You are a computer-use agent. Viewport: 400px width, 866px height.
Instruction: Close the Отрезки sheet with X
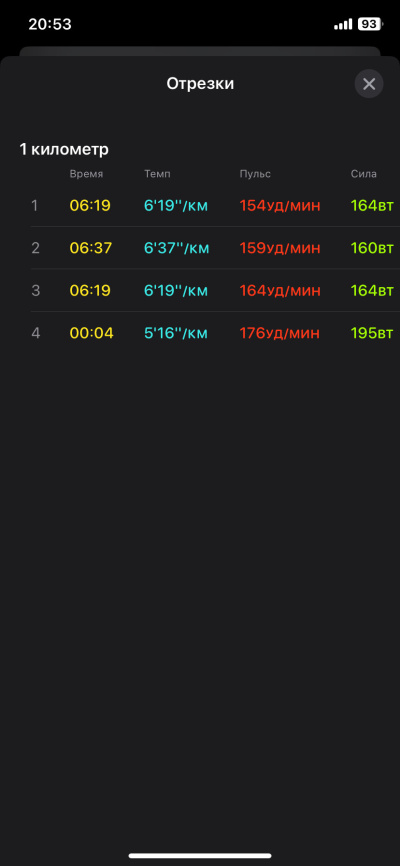point(369,84)
